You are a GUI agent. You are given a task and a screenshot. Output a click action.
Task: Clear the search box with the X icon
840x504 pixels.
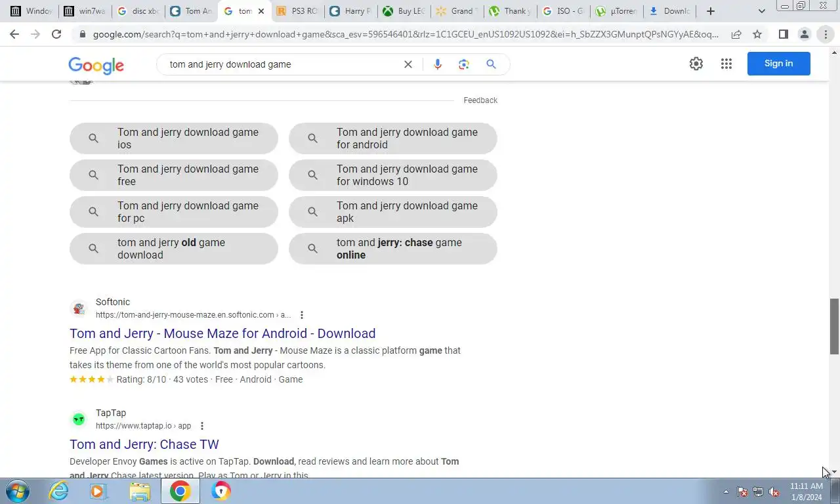[408, 64]
